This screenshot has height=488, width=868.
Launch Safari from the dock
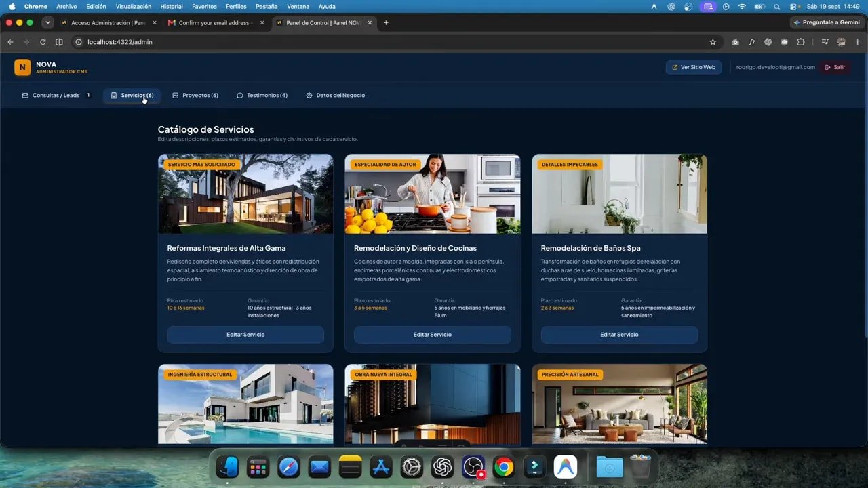(288, 466)
